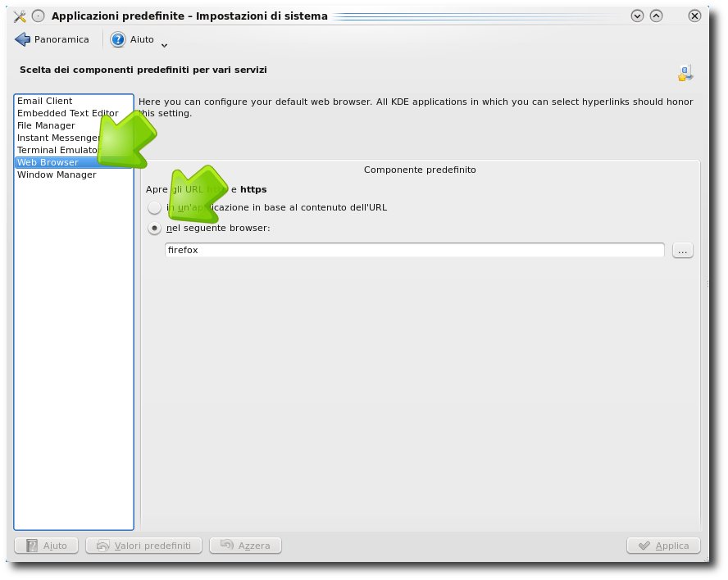Click the Applica apply button
Image resolution: width=728 pixels, height=580 pixels.
pos(663,546)
